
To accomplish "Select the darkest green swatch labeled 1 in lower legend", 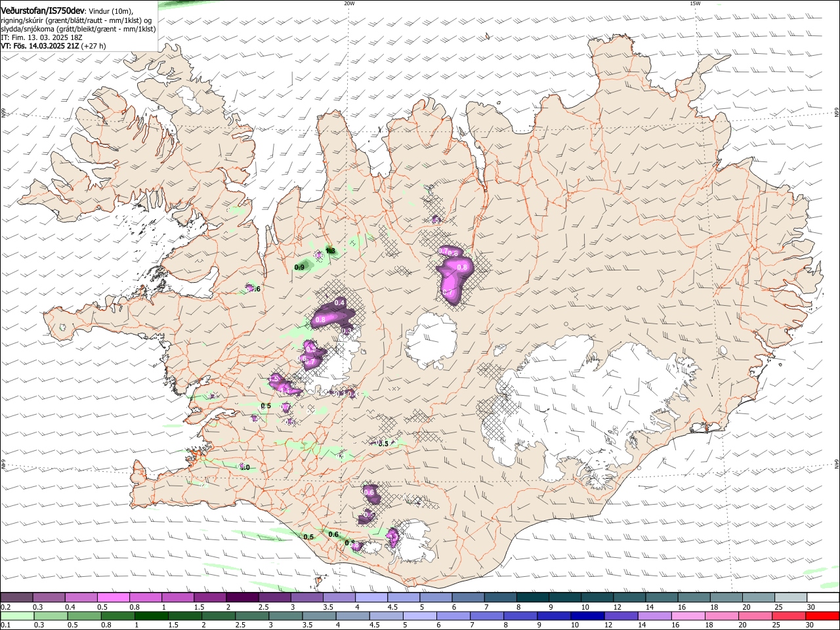I will pos(151,616).
